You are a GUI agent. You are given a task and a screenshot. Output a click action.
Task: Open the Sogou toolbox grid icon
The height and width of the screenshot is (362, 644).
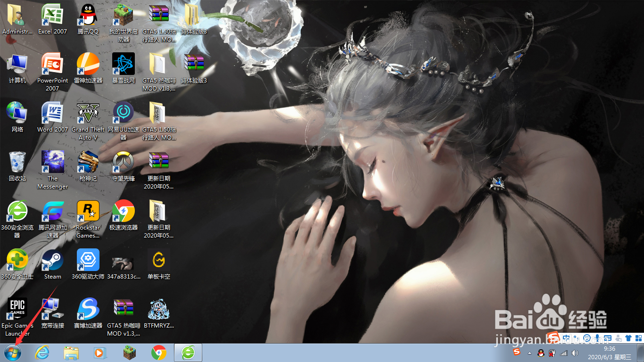(638, 337)
